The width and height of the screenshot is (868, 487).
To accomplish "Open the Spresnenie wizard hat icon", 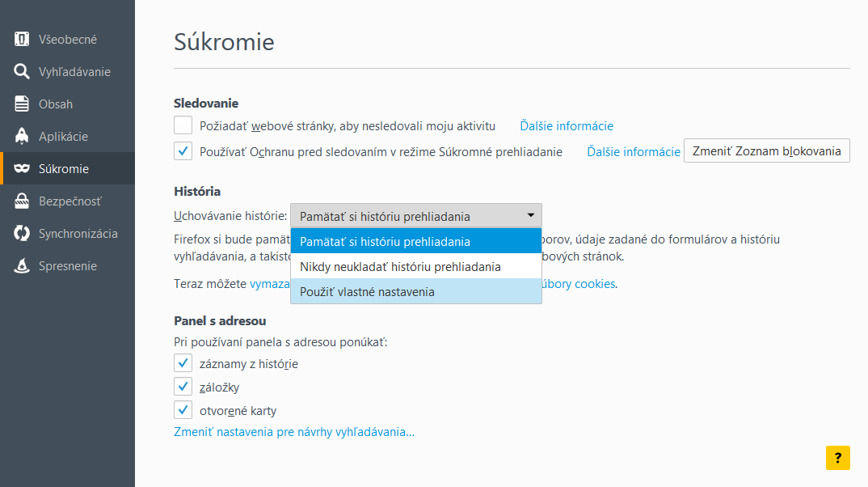I will click(x=22, y=266).
